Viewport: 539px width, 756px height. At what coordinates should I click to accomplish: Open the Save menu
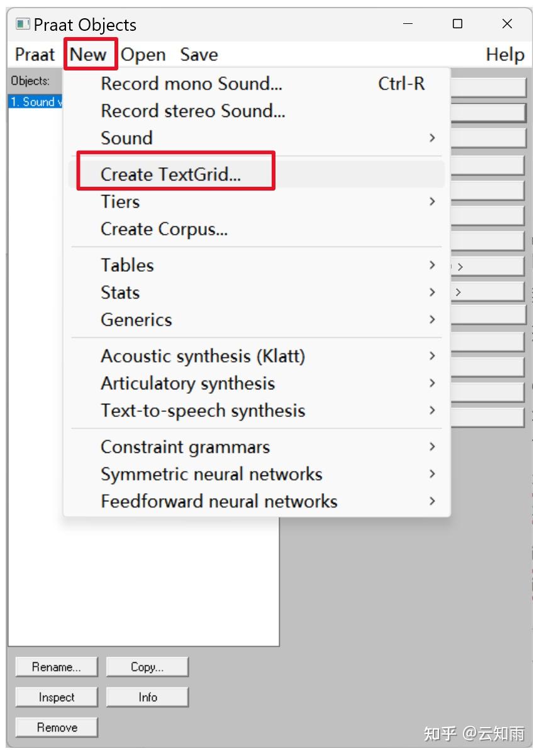[199, 55]
